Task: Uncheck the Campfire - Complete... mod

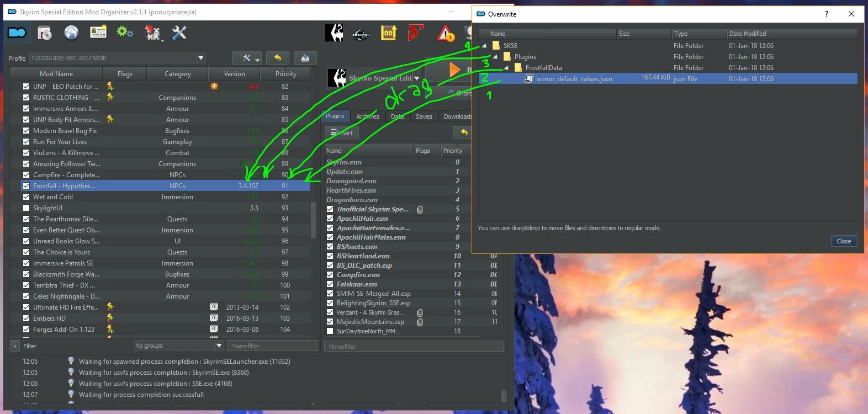Action: (26, 174)
